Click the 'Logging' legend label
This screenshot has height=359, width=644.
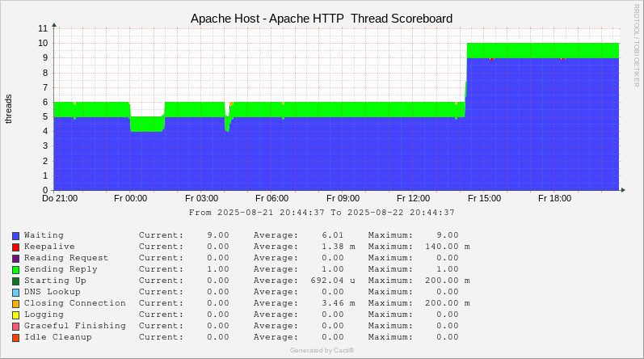point(44,315)
